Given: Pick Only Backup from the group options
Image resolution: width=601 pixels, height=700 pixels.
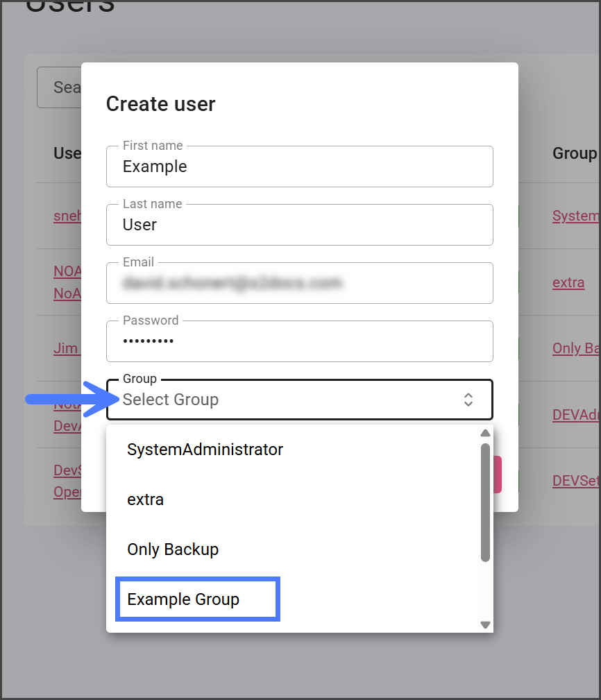Looking at the screenshot, I should click(173, 549).
